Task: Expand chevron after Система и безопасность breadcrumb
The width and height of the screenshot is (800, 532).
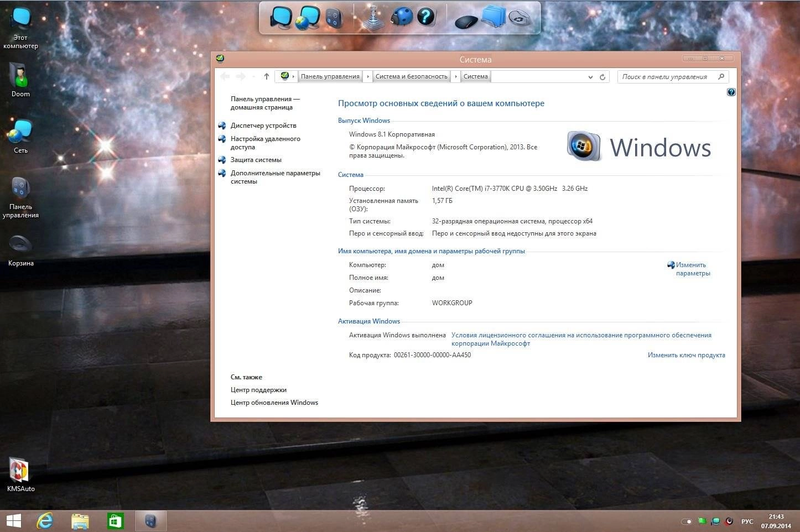Action: pos(456,77)
